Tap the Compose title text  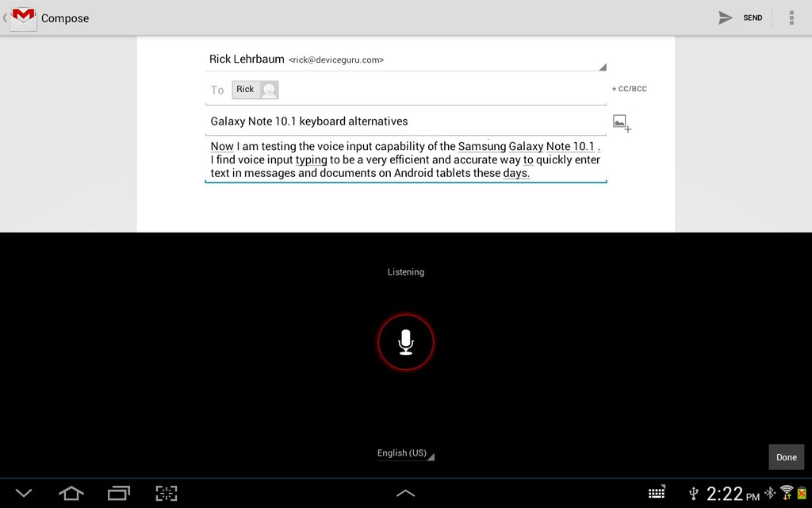pos(65,18)
